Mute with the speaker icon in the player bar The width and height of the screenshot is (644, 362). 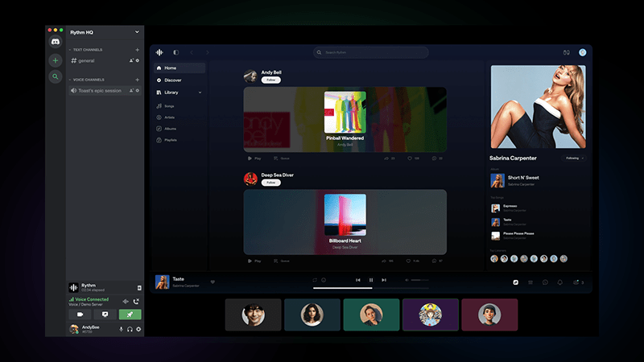pos(407,280)
